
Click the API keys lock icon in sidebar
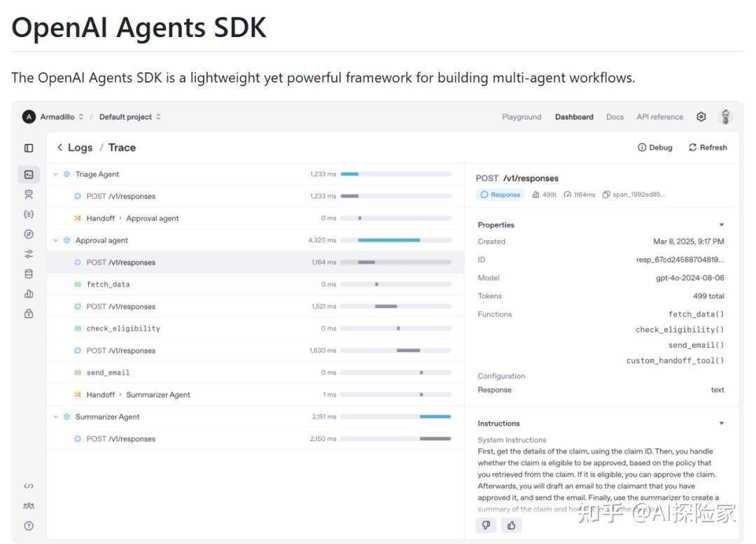[x=28, y=314]
